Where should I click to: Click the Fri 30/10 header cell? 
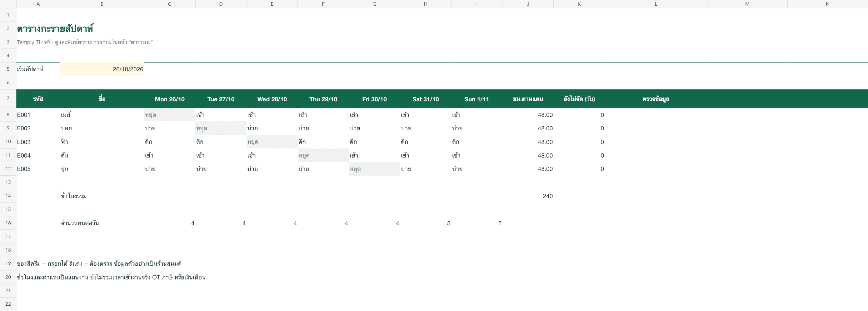pos(374,99)
